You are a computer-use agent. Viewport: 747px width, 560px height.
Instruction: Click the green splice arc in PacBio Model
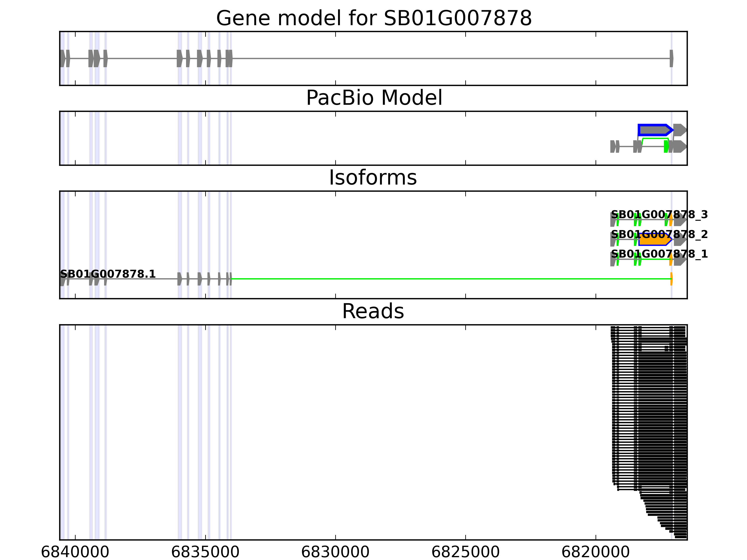tap(655, 138)
